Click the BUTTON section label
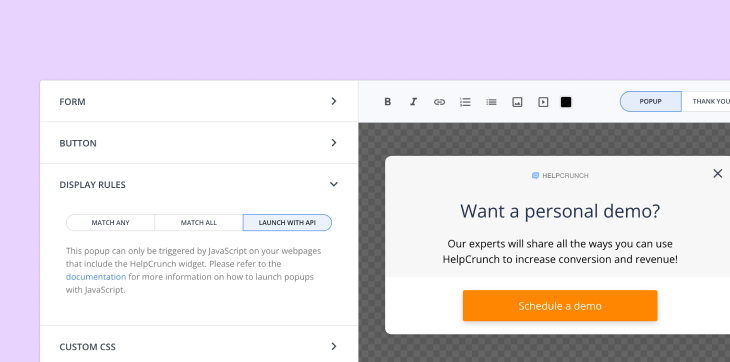Viewport: 730px width, 362px height. tap(78, 143)
